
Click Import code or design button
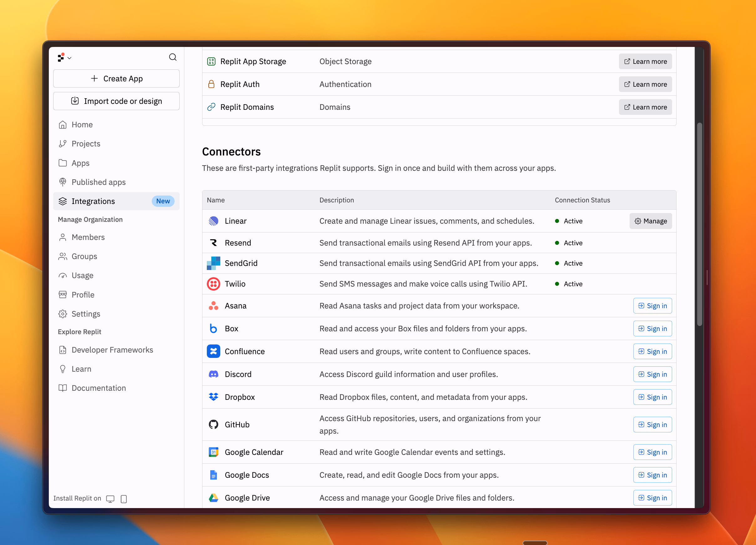116,101
